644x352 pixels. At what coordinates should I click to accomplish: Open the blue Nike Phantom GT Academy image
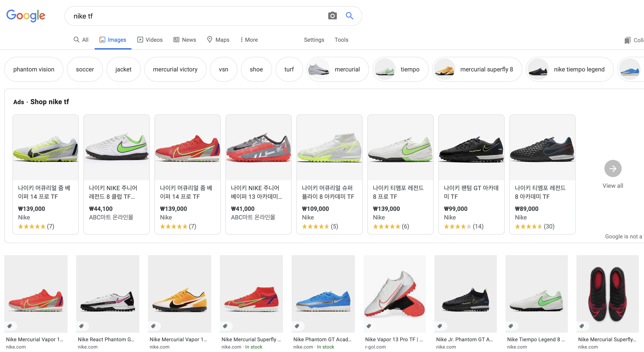pyautogui.click(x=323, y=294)
